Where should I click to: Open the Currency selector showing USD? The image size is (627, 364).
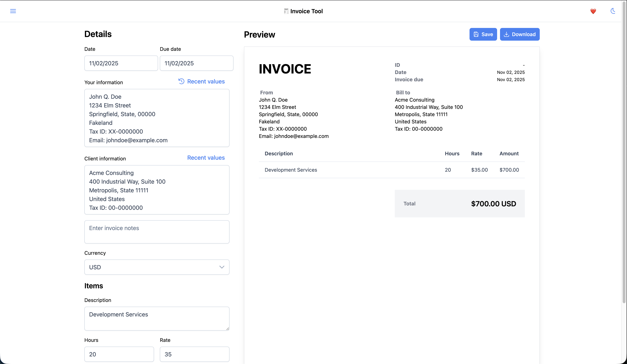(157, 267)
